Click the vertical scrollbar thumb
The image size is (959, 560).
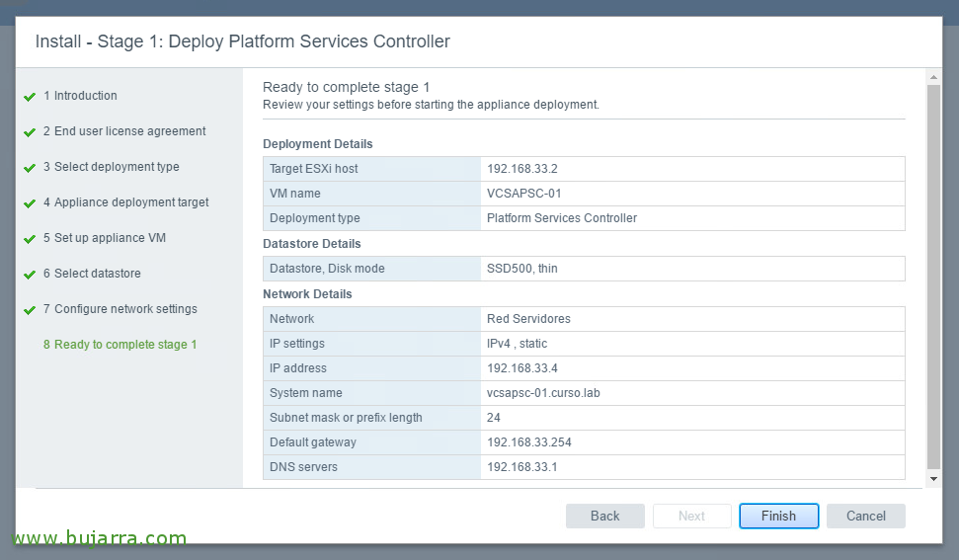933,277
